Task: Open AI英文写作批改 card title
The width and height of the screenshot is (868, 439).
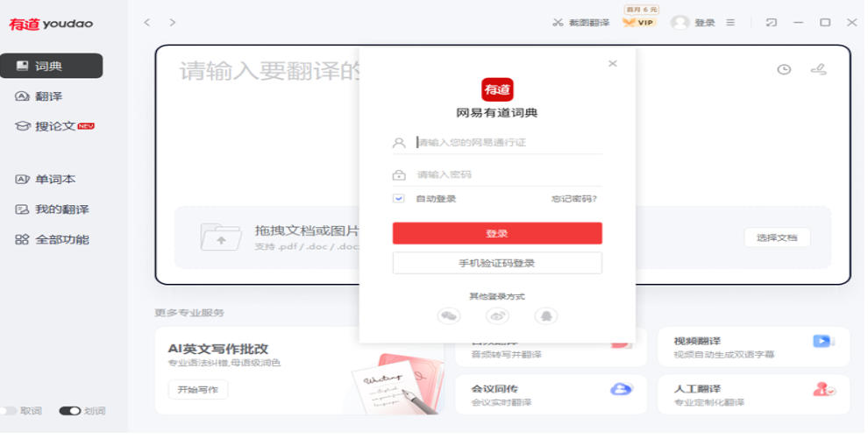Action: pos(218,349)
